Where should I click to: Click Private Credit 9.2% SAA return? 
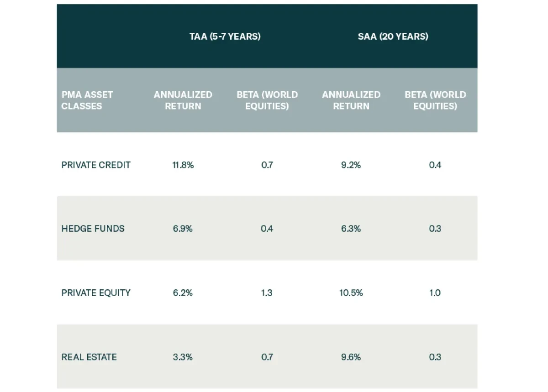coord(351,165)
